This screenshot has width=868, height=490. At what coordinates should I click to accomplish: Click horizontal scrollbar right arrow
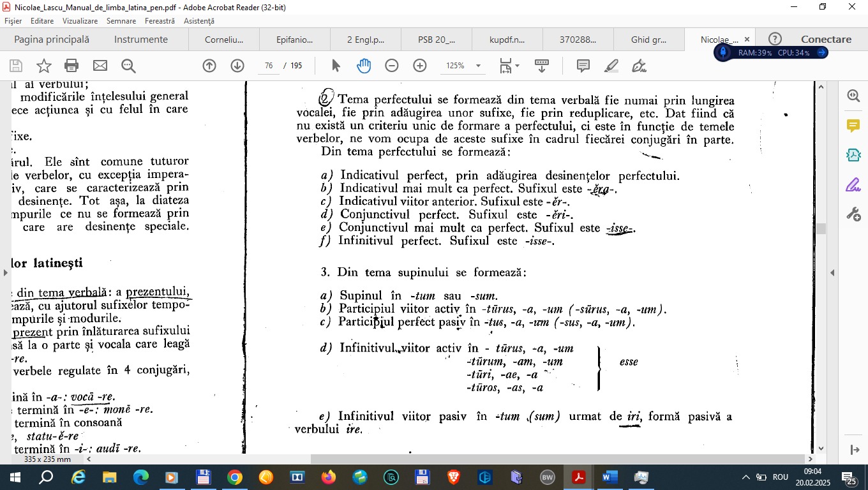811,459
